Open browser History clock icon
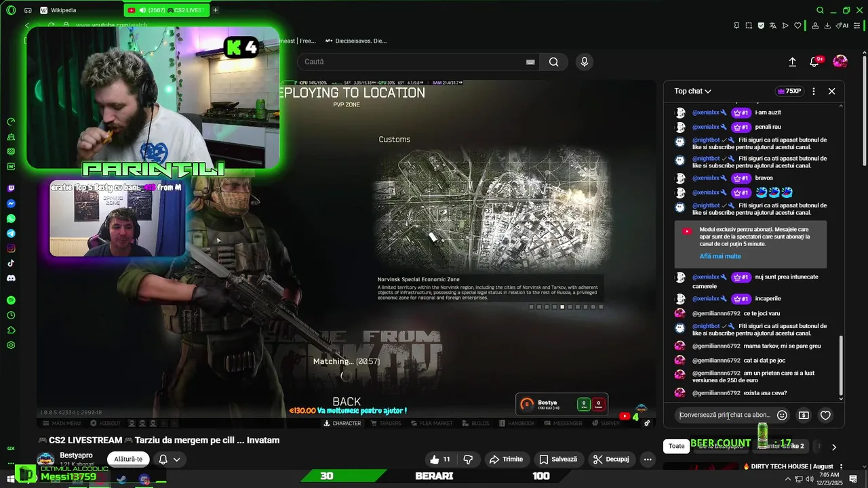868x488 pixels. [11, 315]
